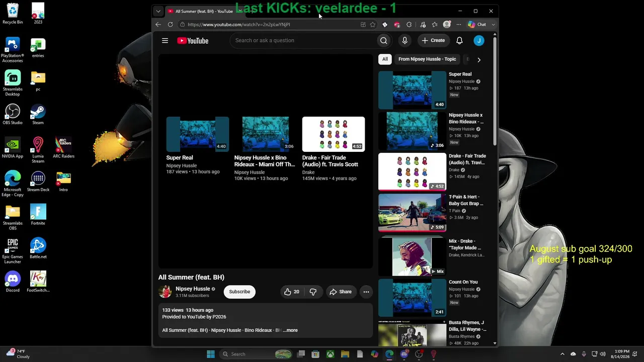The width and height of the screenshot is (644, 362).
Task: Open OBS Studio from the taskbar
Action: 419,354
